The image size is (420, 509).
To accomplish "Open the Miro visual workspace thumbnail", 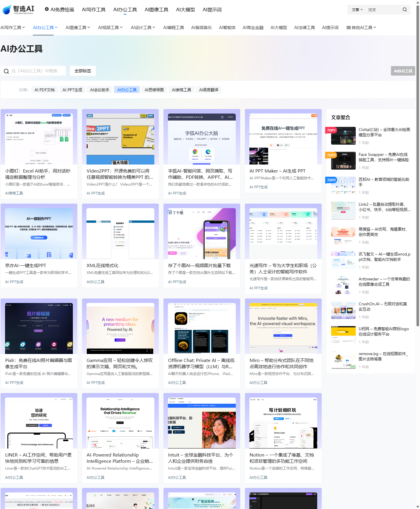I will click(x=283, y=328).
